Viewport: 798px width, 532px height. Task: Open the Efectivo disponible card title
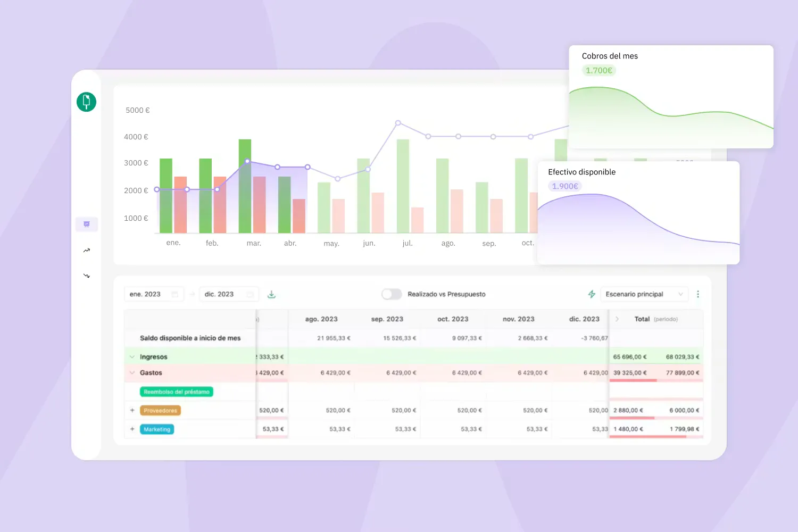(581, 172)
